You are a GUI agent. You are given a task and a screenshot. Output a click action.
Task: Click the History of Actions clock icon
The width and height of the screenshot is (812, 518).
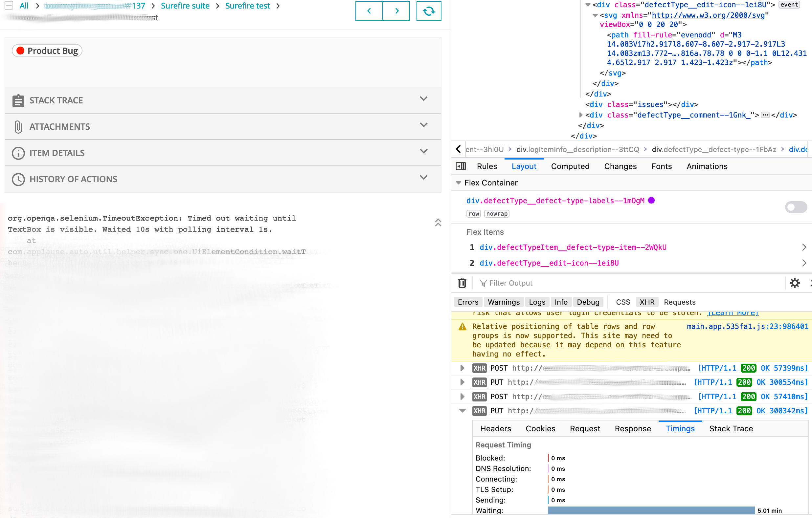(x=18, y=179)
